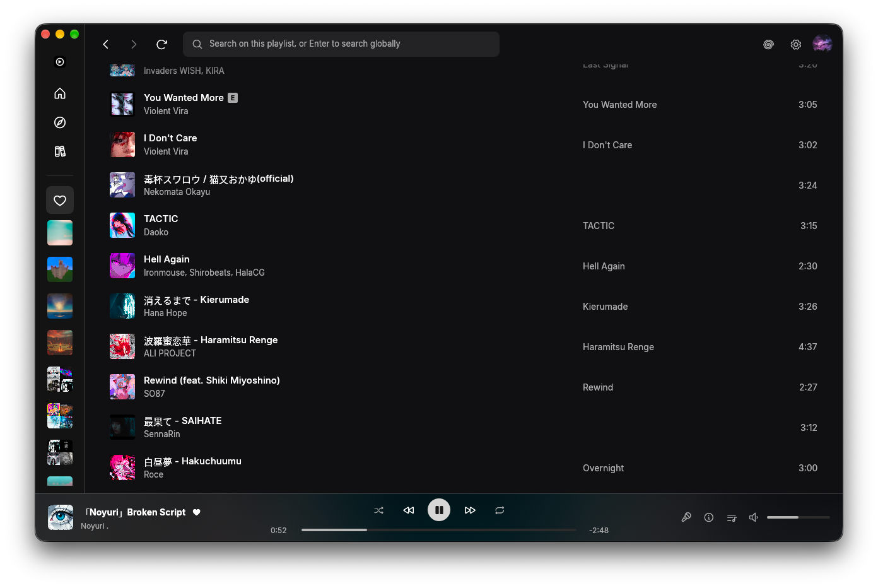The height and width of the screenshot is (588, 878).
Task: Open lyrics with the microphone icon
Action: pos(686,517)
